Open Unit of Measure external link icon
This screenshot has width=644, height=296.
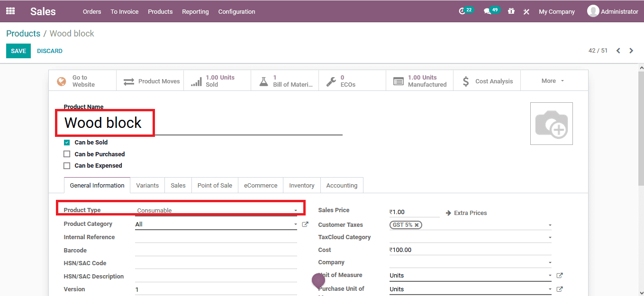click(560, 275)
